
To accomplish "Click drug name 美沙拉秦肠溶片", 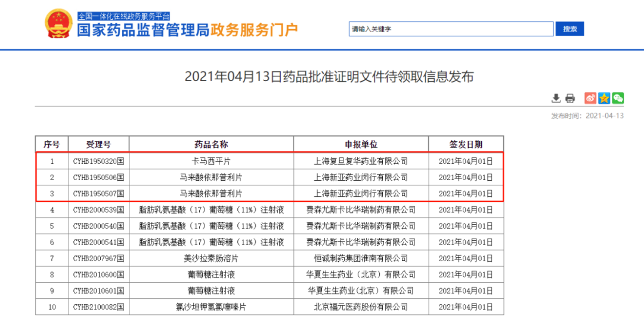I will pyautogui.click(x=211, y=258).
